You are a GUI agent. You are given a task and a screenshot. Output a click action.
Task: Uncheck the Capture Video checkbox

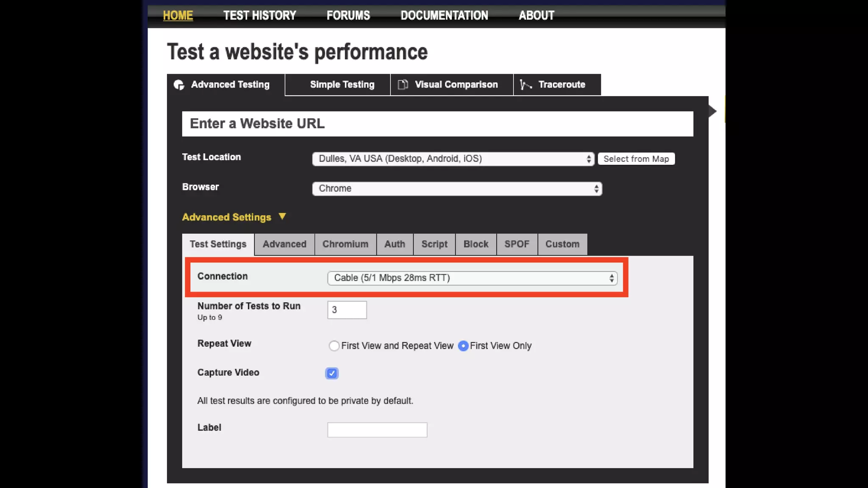point(332,373)
